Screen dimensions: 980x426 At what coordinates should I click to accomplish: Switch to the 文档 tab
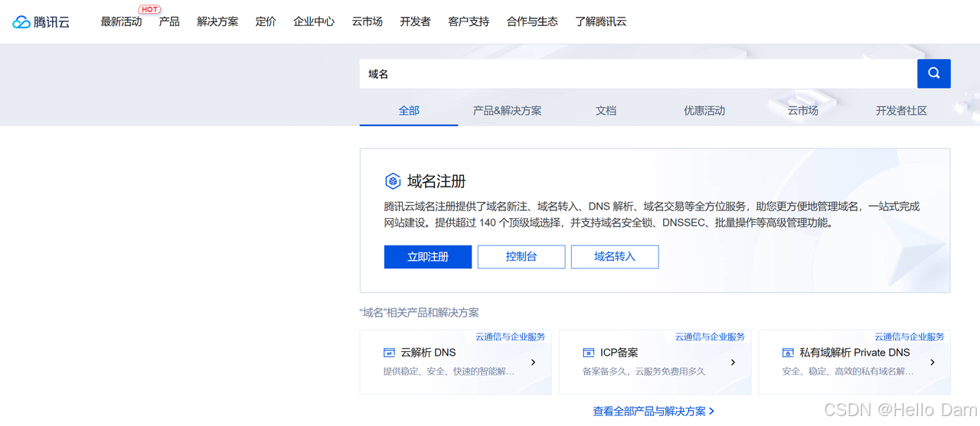click(x=606, y=110)
